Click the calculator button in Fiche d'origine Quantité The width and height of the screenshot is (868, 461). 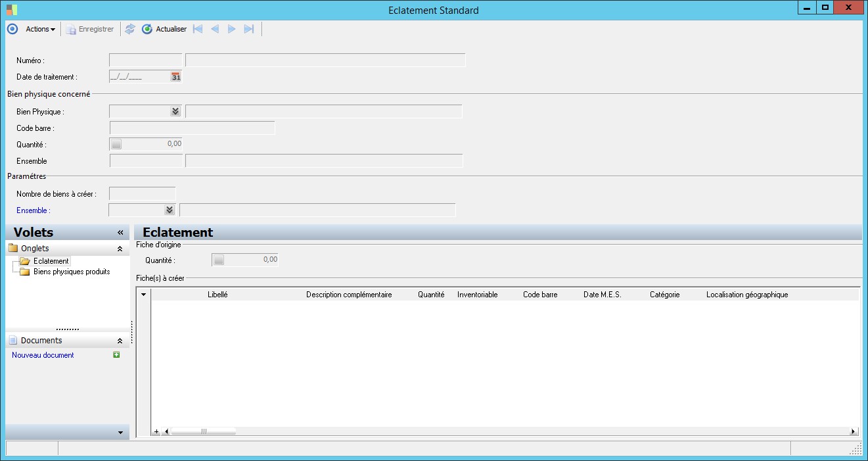[219, 260]
